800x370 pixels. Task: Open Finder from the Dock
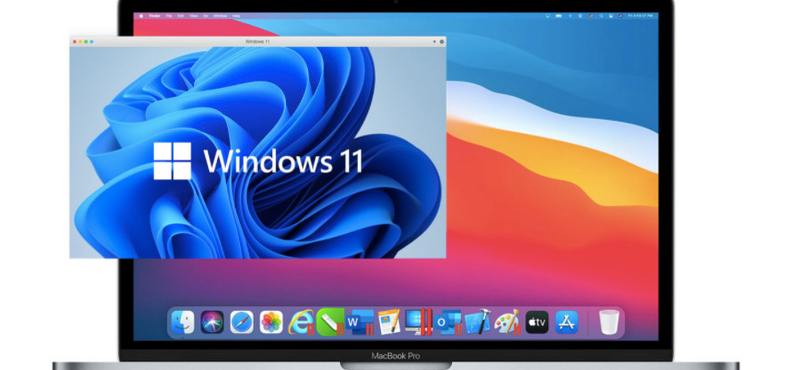182,322
